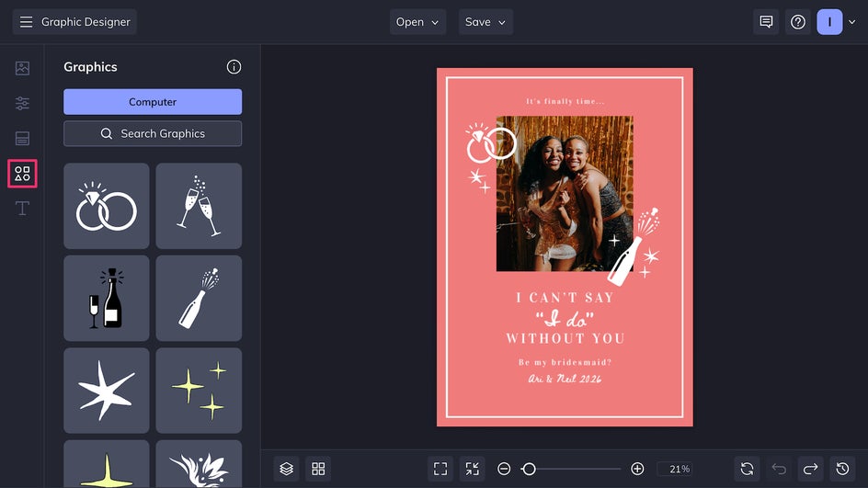Select the popping champagne bottle graphic
868x488 pixels.
(x=199, y=298)
